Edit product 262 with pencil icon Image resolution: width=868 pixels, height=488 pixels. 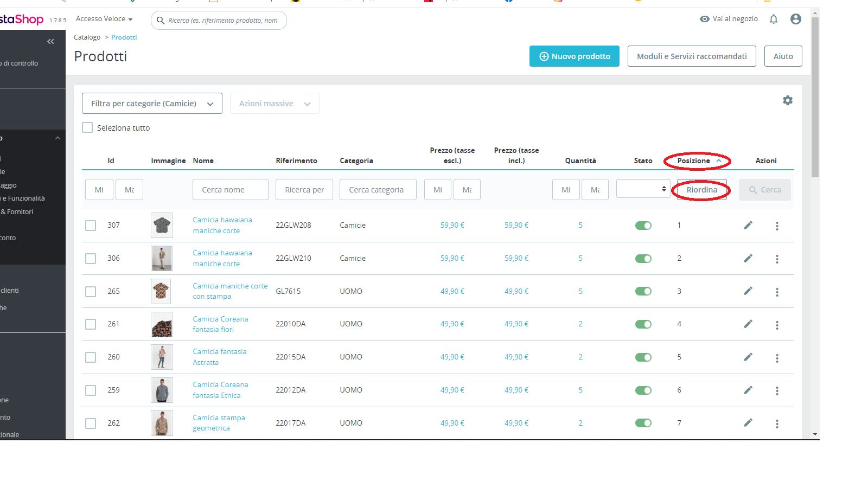(x=748, y=422)
